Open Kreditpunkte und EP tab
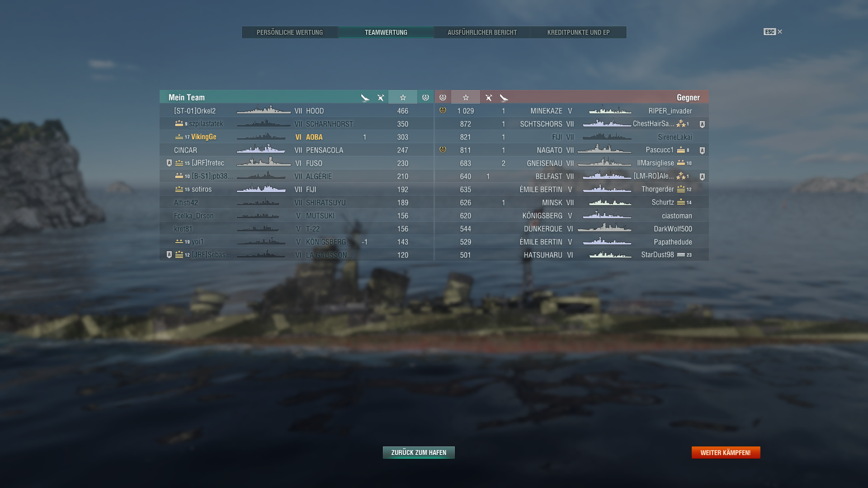Image resolution: width=868 pixels, height=488 pixels. [x=578, y=33]
